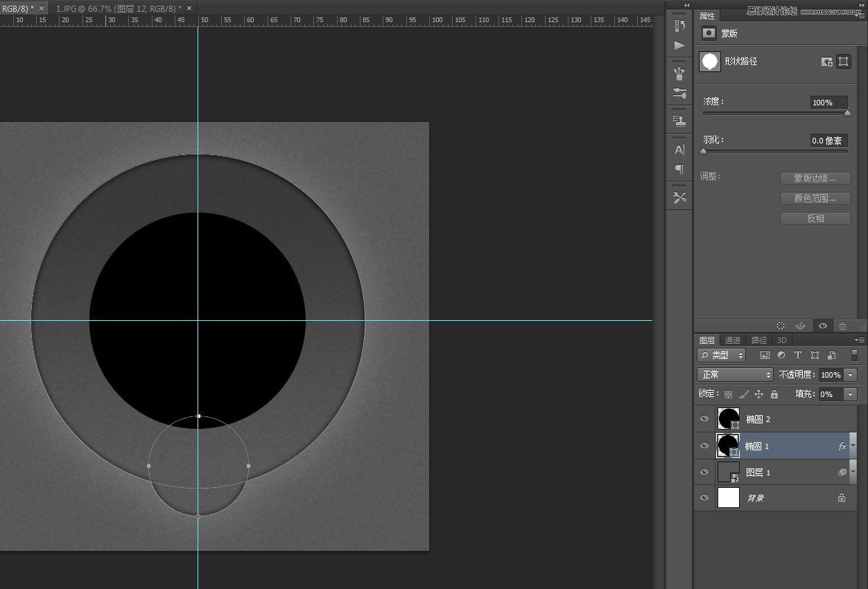Open the History panel icon

pyautogui.click(x=679, y=26)
